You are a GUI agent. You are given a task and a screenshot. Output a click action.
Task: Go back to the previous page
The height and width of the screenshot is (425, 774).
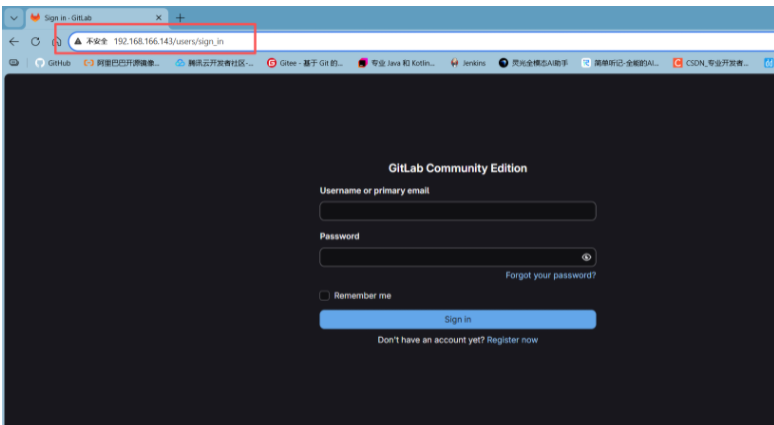(x=14, y=41)
